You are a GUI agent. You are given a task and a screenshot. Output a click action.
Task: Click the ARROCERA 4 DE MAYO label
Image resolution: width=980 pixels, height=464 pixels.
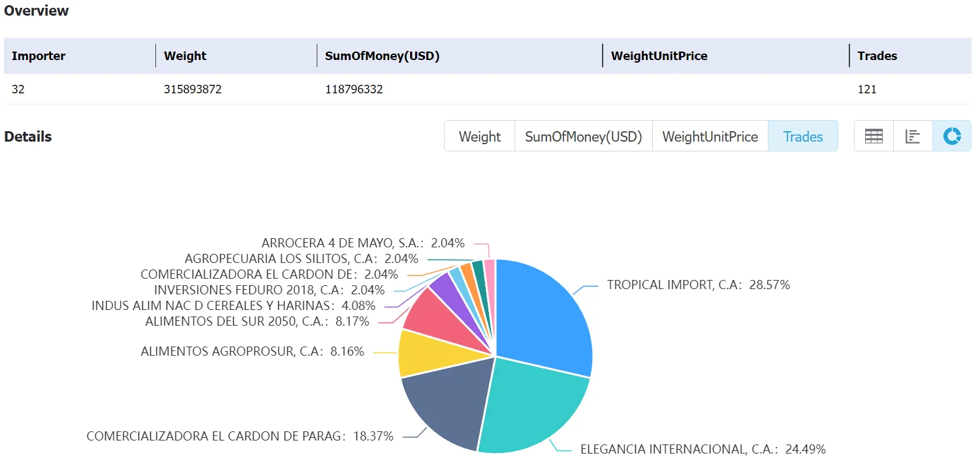(x=363, y=243)
